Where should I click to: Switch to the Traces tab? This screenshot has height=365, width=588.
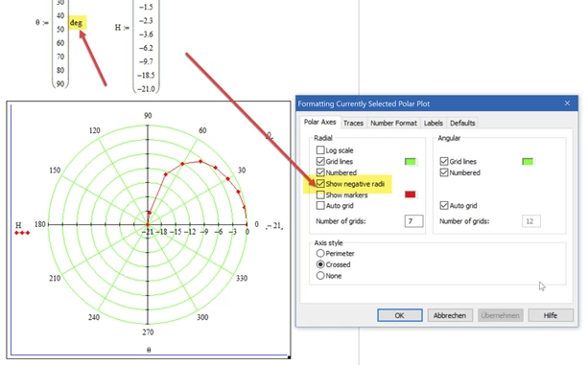pos(353,123)
